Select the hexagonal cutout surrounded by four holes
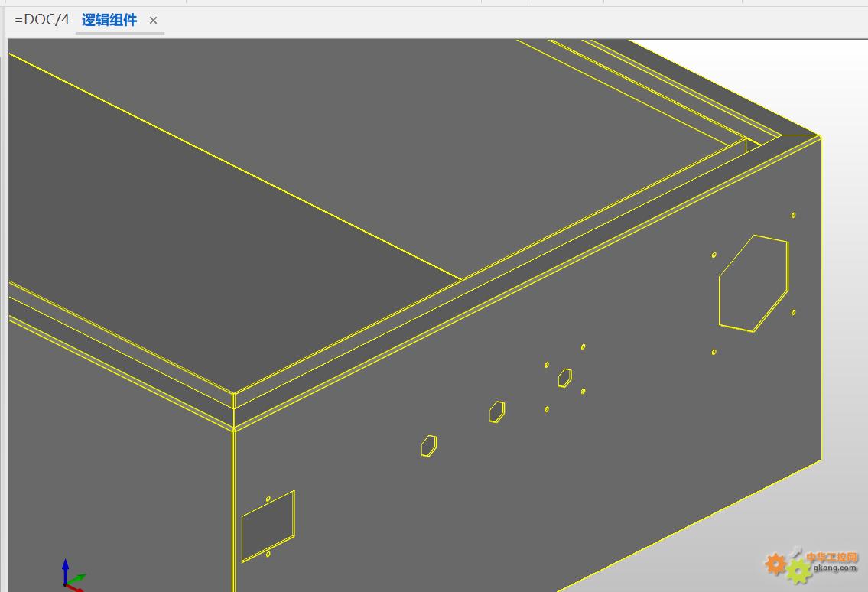Screen dimensions: 868x592 [565, 377]
